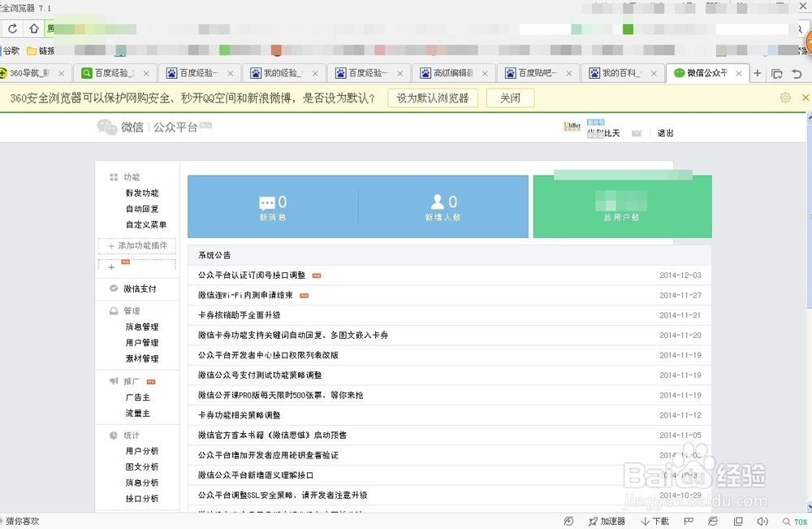Open 用户分析 in sidebar

pos(142,451)
